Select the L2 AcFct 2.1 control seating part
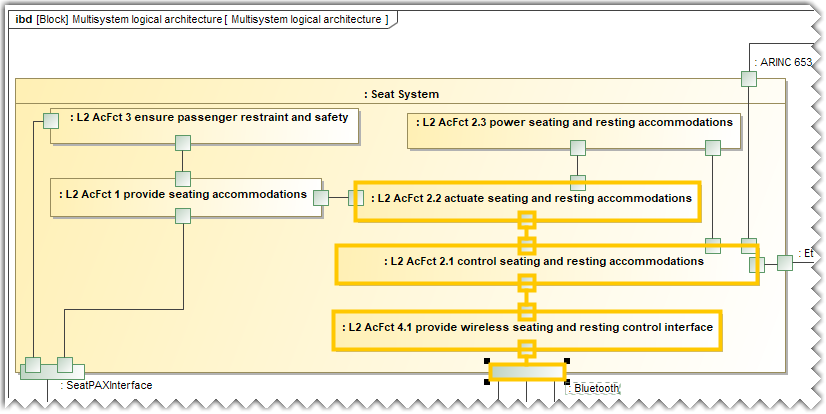 547,264
